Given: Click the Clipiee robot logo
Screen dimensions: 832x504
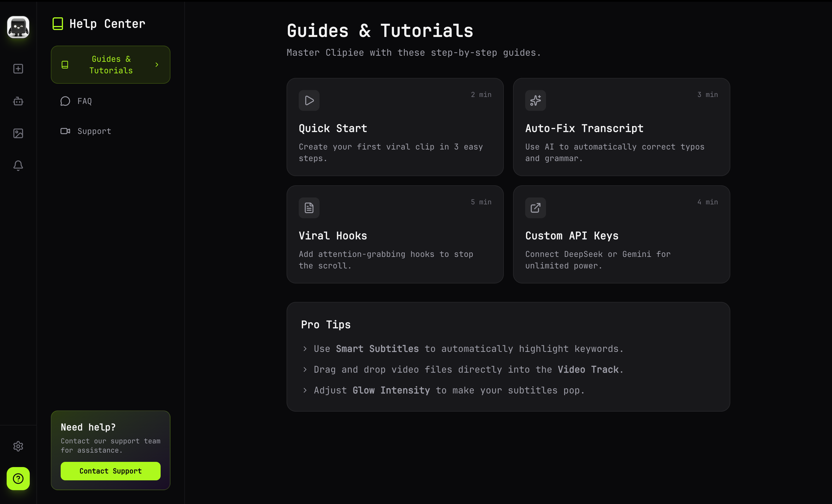Looking at the screenshot, I should [x=18, y=27].
